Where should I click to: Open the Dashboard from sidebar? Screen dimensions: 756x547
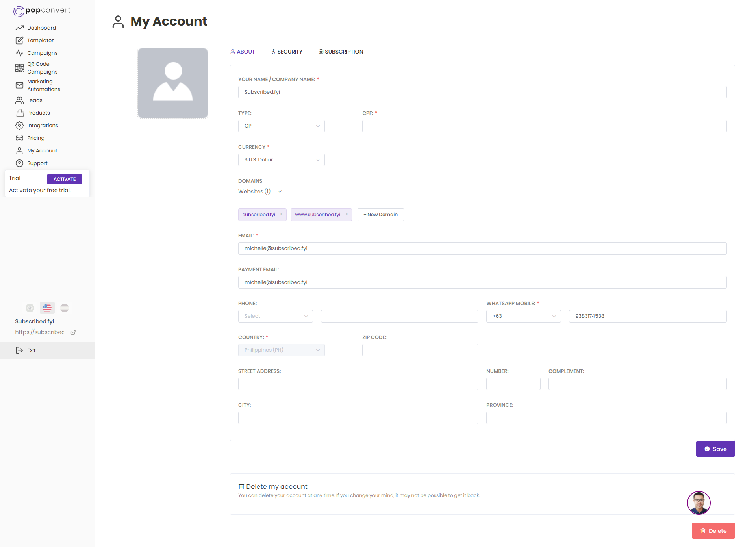41,28
